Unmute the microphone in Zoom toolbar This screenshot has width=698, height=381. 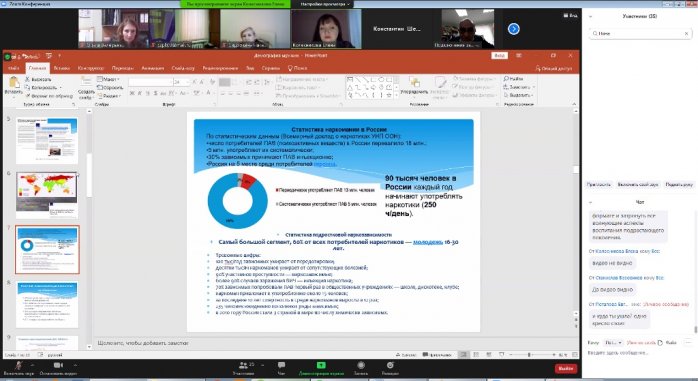coord(19,365)
